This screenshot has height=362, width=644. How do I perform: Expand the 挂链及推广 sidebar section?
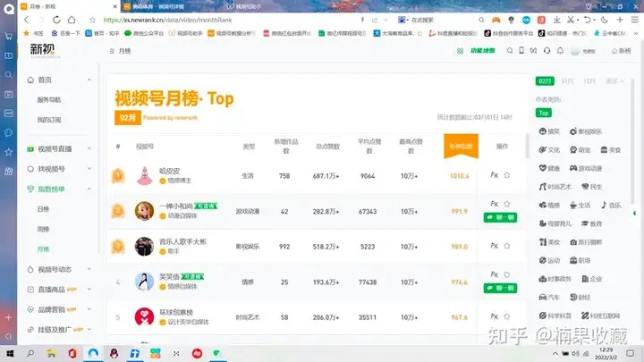89,329
